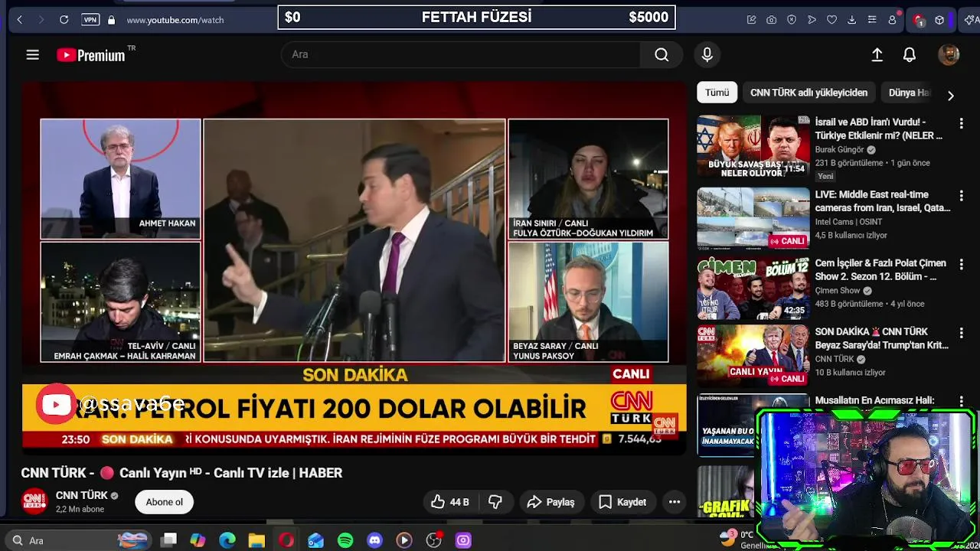Image resolution: width=980 pixels, height=551 pixels.
Task: Select the 'Tümü' filter chip
Action: pyautogui.click(x=717, y=93)
